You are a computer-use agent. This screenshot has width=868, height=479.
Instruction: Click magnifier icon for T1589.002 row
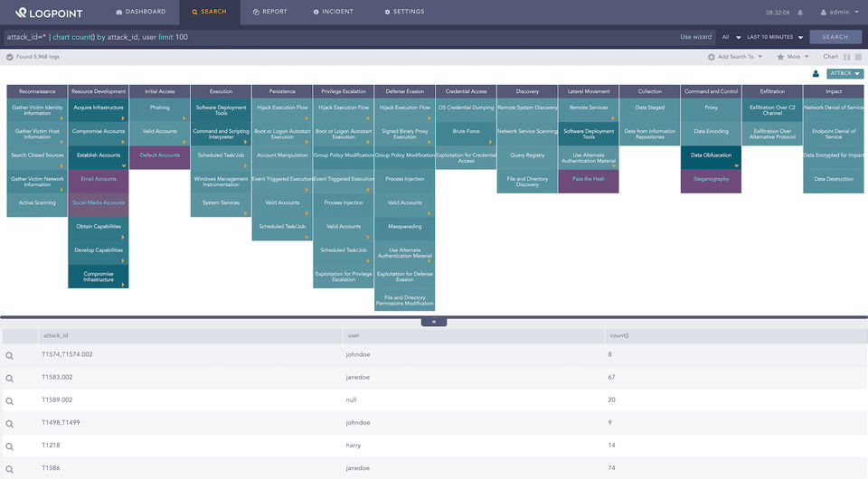[x=9, y=401]
